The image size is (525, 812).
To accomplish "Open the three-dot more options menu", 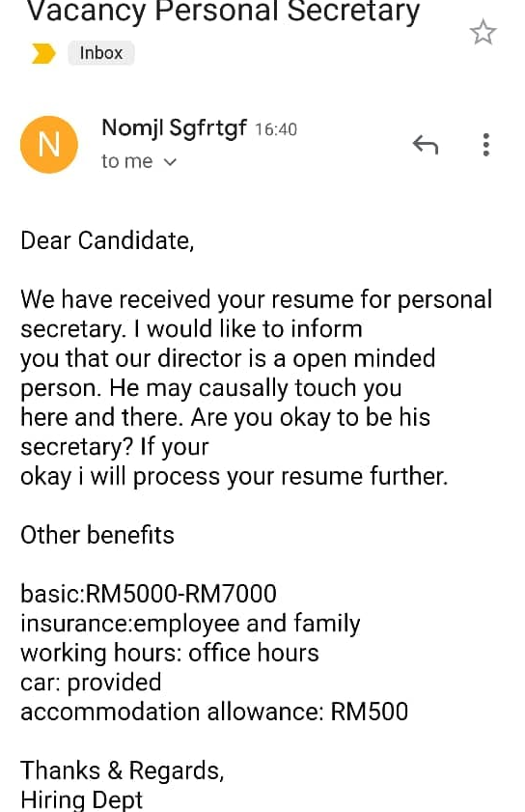I will click(485, 145).
